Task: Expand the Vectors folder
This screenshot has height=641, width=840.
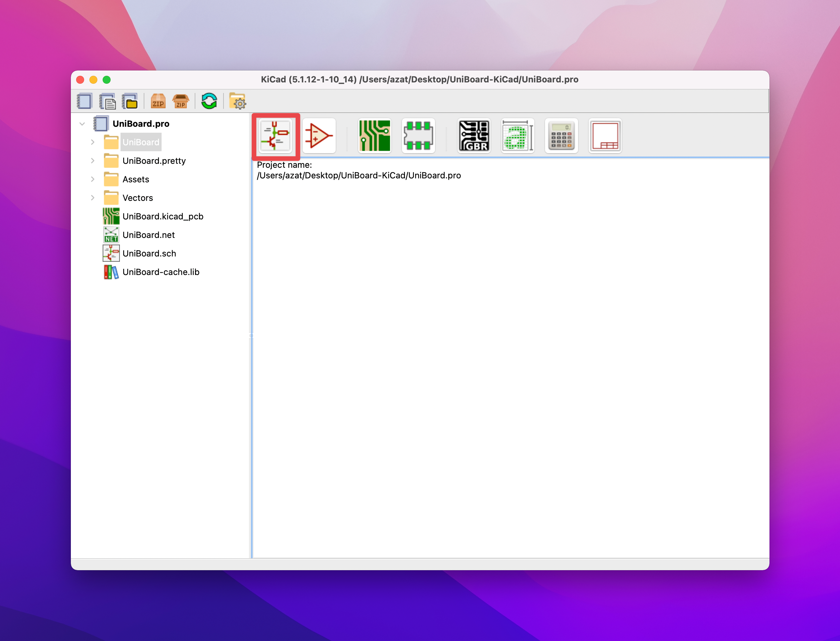Action: coord(93,198)
